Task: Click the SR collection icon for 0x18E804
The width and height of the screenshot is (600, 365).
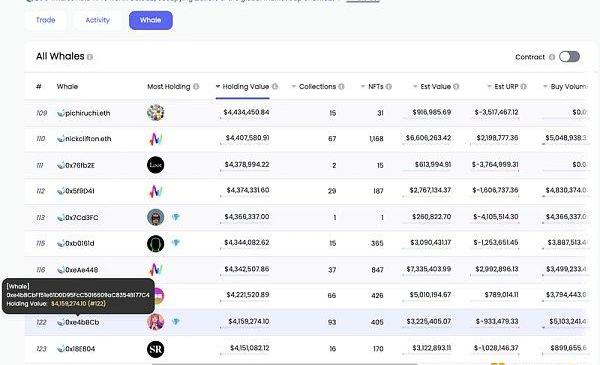Action: pyautogui.click(x=156, y=349)
